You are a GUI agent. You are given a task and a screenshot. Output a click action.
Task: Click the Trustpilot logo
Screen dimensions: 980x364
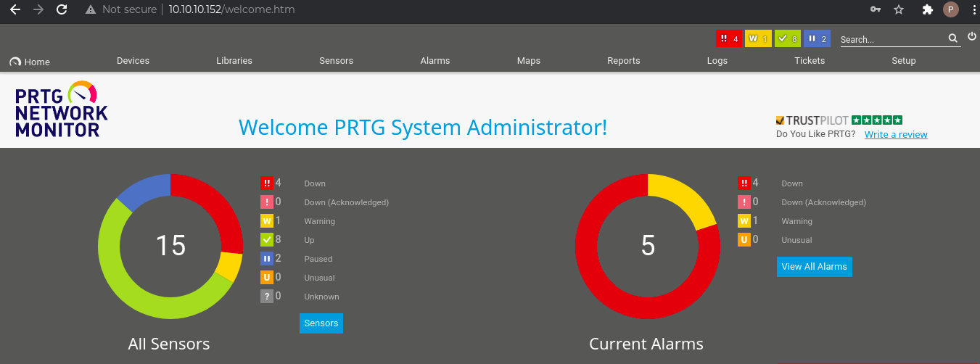[x=839, y=120]
